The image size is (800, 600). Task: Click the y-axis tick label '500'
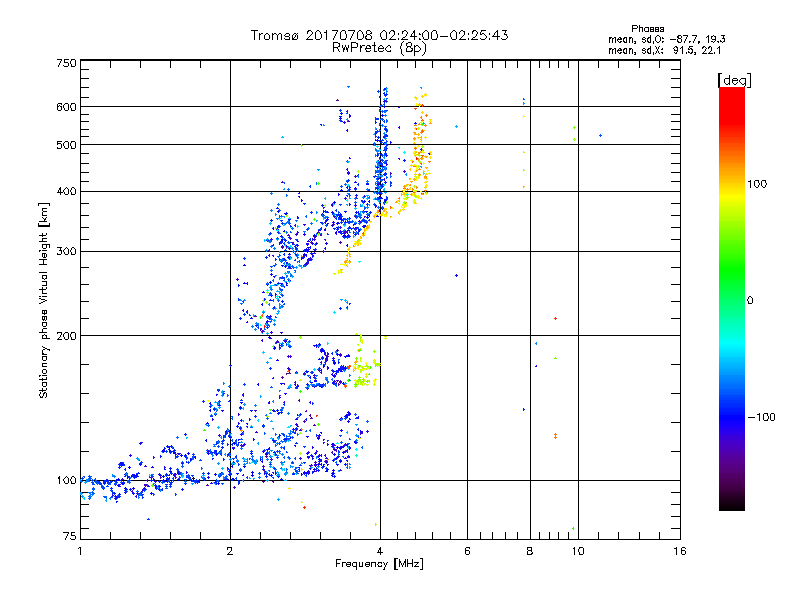pos(66,145)
